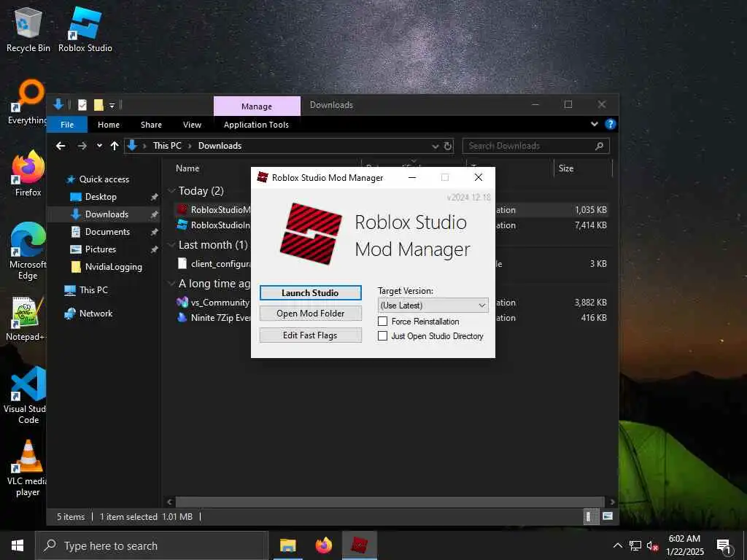The height and width of the screenshot is (560, 747).
Task: Switch to Home ribbon tab
Action: click(109, 125)
